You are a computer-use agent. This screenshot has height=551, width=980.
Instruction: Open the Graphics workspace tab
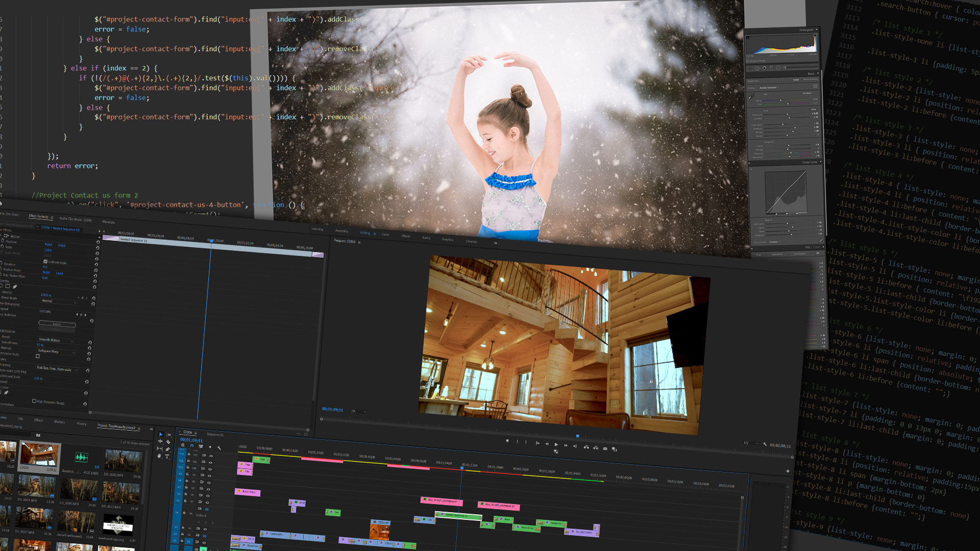point(448,239)
